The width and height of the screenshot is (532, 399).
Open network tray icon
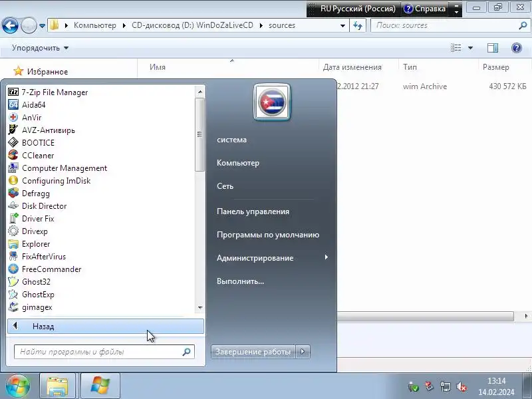445,386
